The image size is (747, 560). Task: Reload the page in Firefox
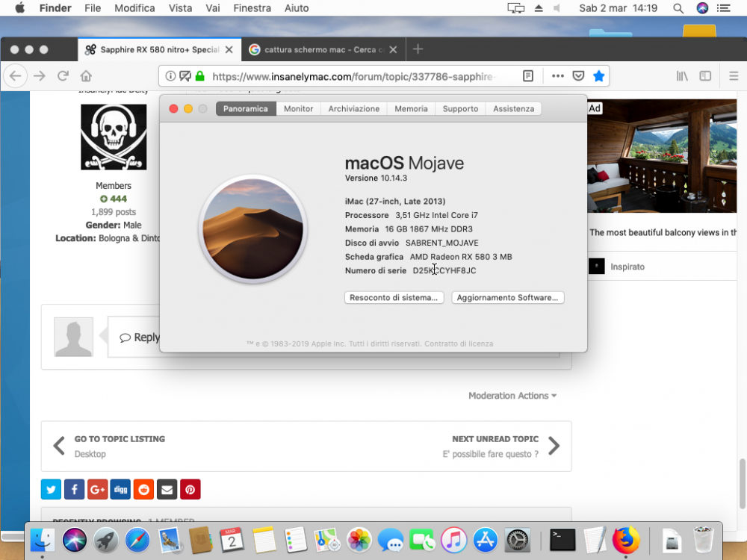tap(63, 76)
